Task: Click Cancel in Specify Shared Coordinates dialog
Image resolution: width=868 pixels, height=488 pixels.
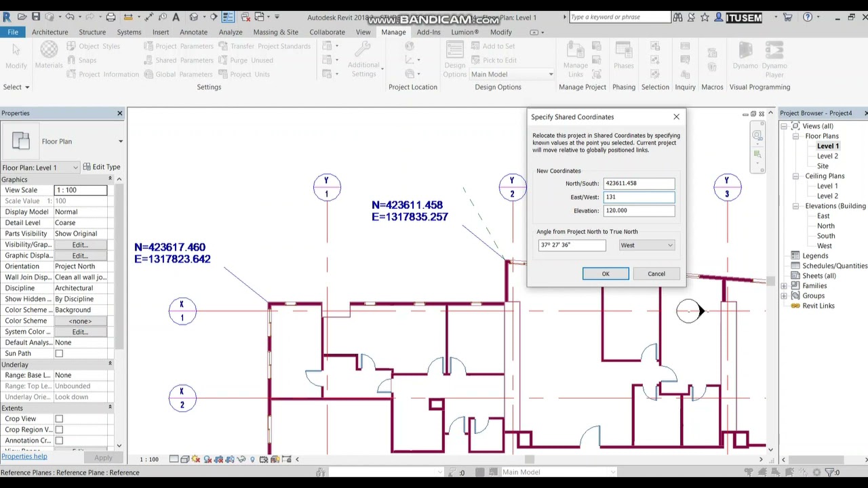Action: point(656,274)
